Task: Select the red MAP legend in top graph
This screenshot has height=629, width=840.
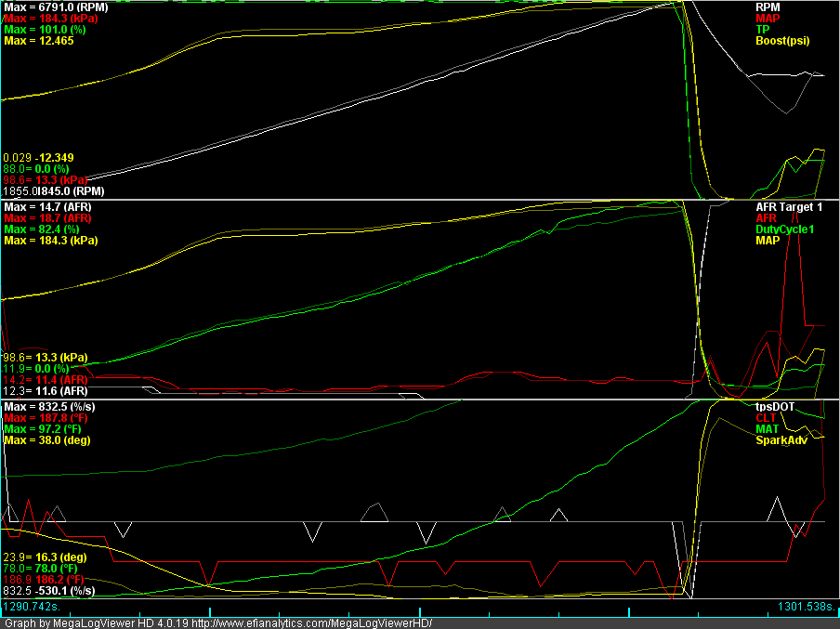Action: 768,18
